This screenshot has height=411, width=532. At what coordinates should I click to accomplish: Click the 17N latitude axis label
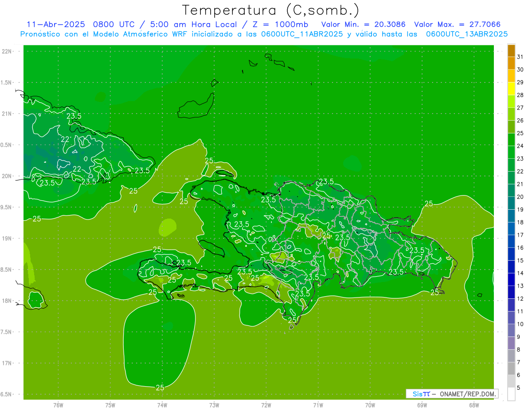(7, 363)
